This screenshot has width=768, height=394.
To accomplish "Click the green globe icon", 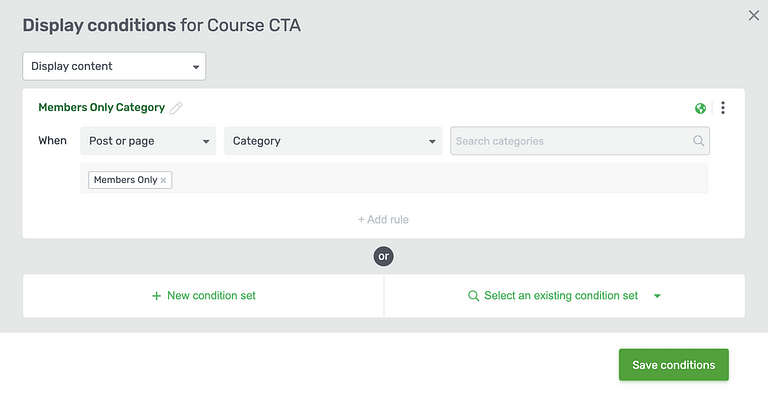I will point(700,108).
